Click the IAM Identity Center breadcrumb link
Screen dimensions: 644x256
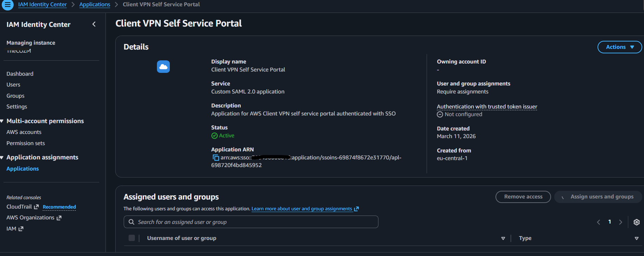42,5
